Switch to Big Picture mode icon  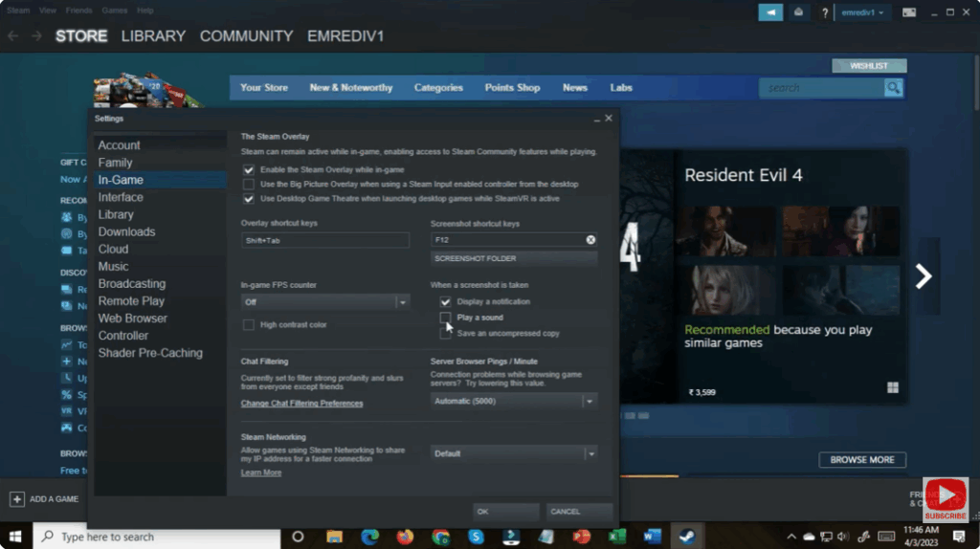(909, 12)
